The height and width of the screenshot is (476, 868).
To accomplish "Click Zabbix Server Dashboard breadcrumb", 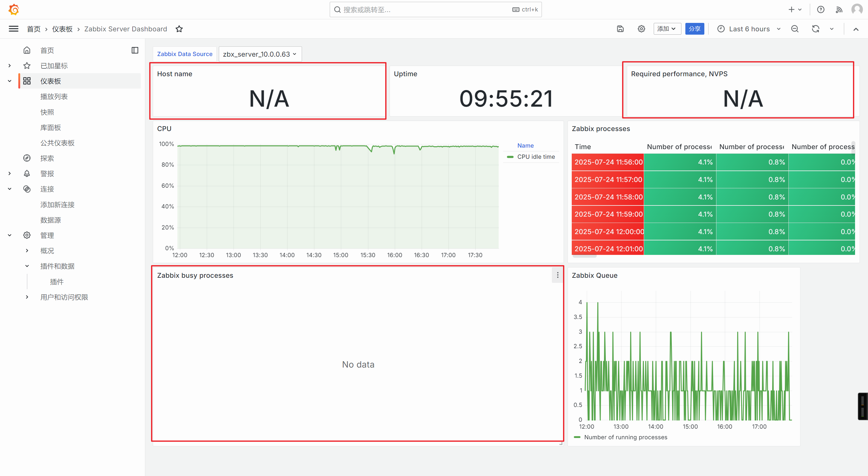I will pyautogui.click(x=126, y=29).
